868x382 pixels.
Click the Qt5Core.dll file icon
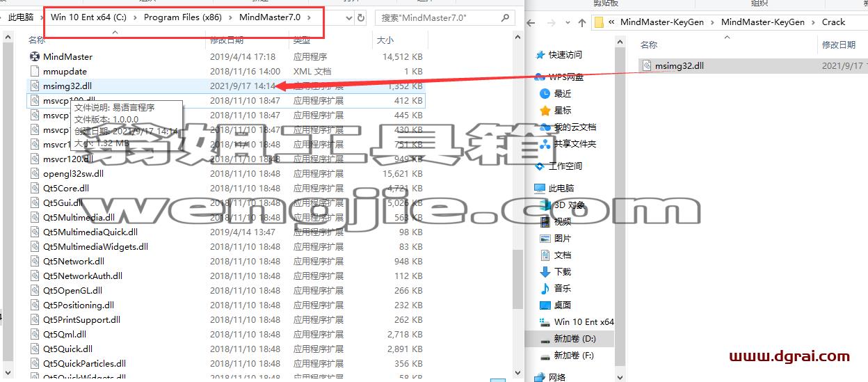point(35,188)
